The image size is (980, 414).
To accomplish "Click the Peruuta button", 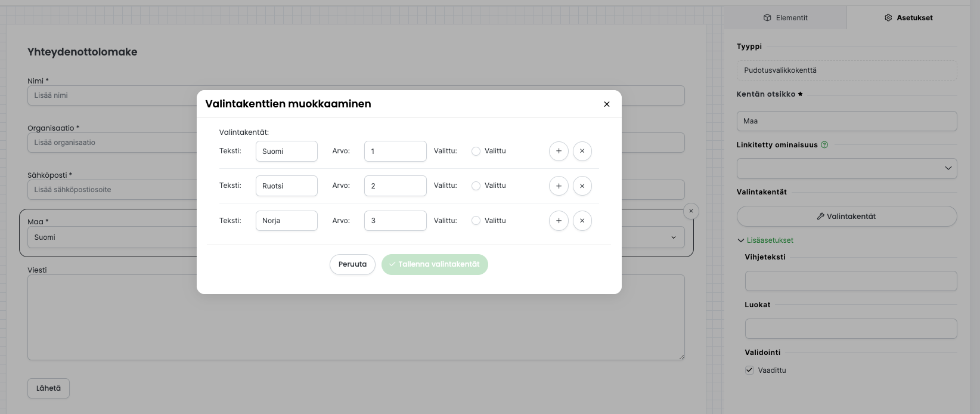I will pos(352,264).
